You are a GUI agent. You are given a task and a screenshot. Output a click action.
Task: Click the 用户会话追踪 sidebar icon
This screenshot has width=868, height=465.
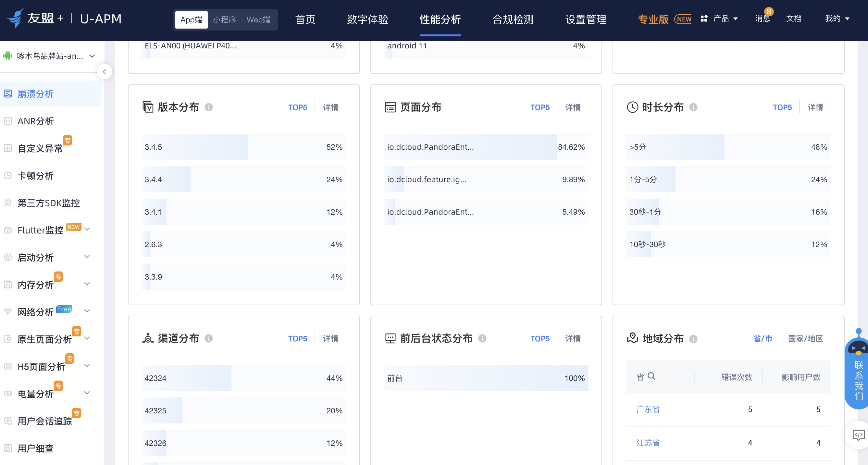pos(8,421)
